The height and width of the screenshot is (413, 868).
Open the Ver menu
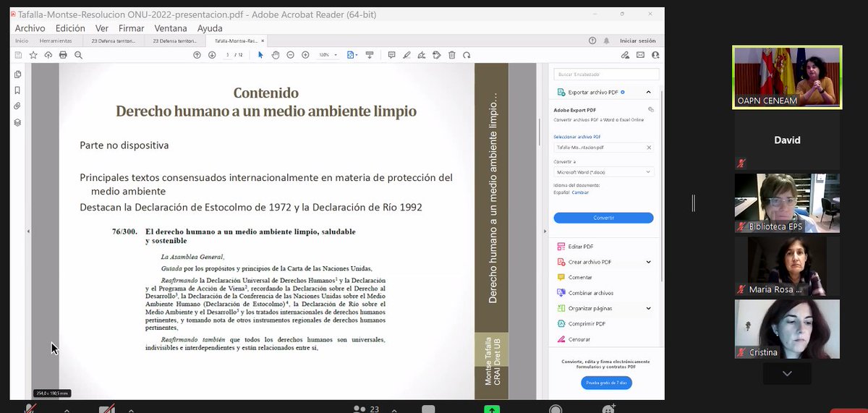[102, 28]
